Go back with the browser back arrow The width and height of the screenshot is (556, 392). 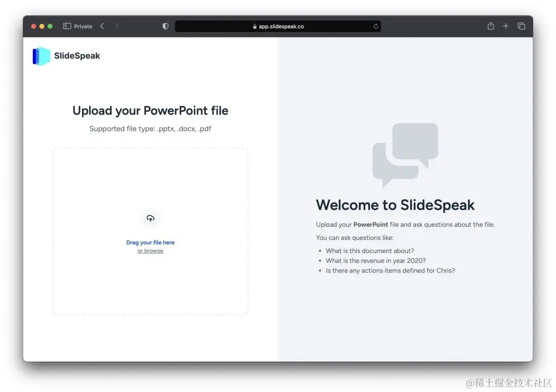[102, 26]
